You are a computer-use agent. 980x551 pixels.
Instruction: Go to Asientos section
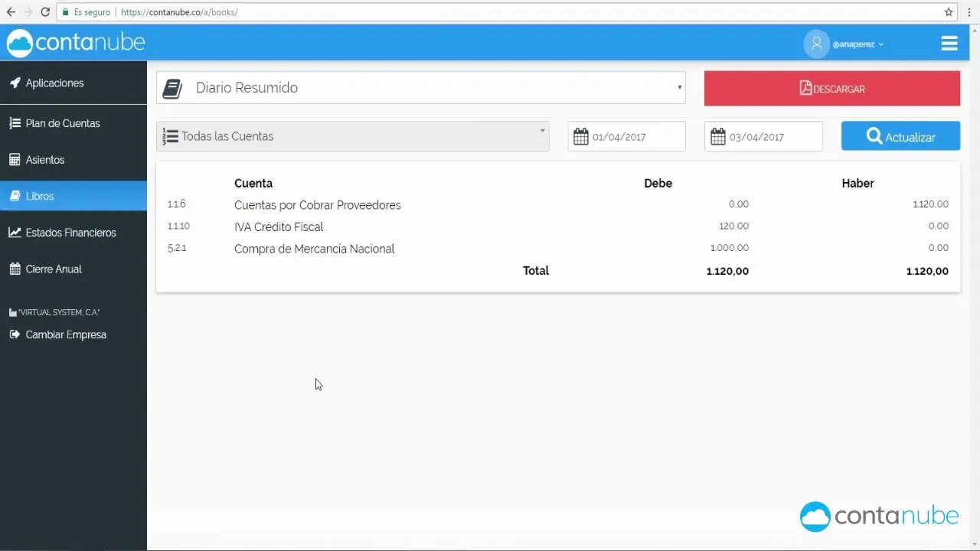point(45,160)
